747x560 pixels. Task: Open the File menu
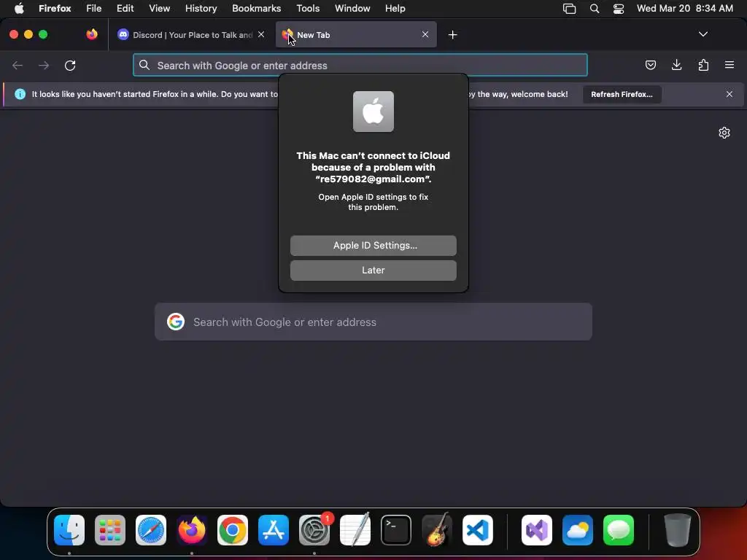pyautogui.click(x=93, y=8)
